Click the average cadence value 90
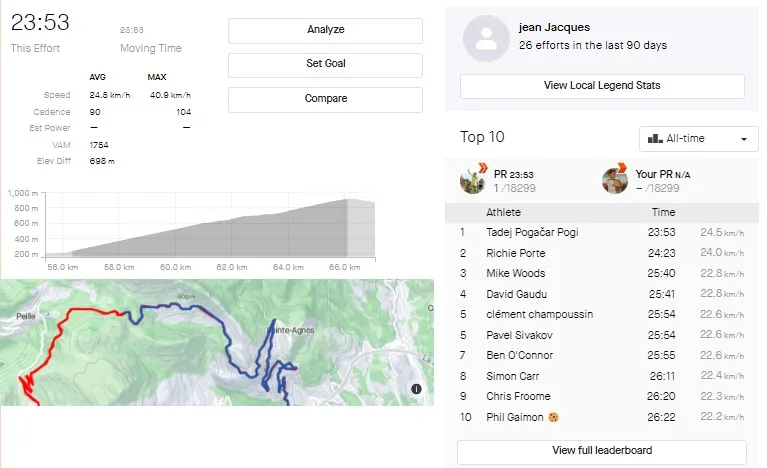 95,112
